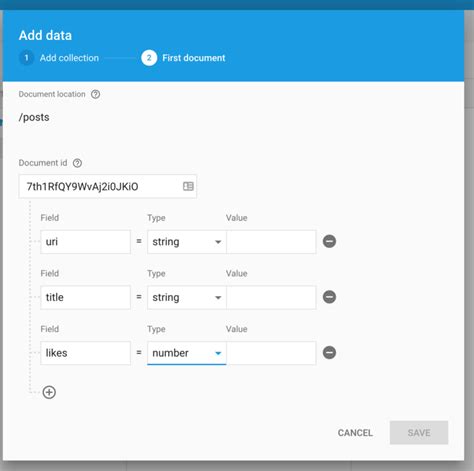Open the uri type dropdown
The height and width of the screenshot is (471, 474).
pos(187,242)
